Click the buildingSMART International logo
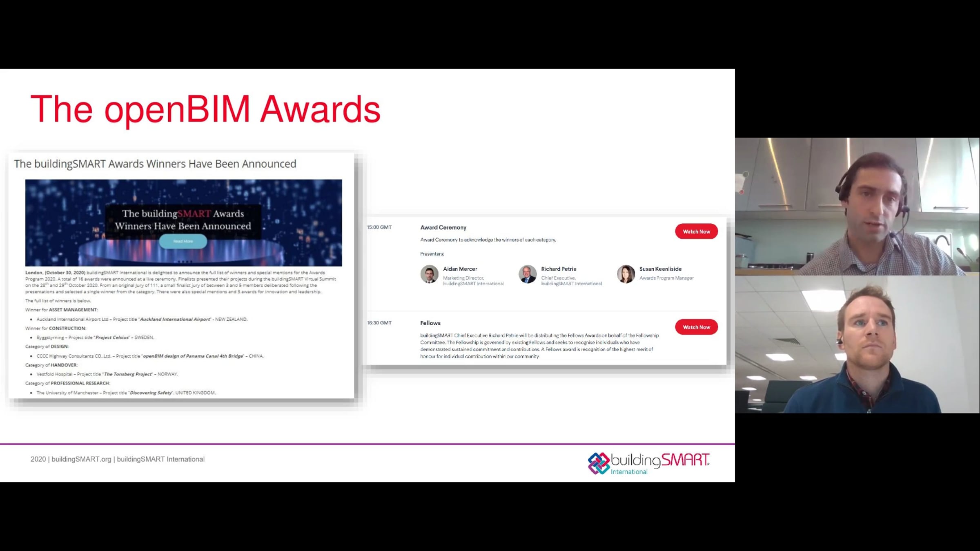Screen dimensions: 980x551 [x=648, y=463]
